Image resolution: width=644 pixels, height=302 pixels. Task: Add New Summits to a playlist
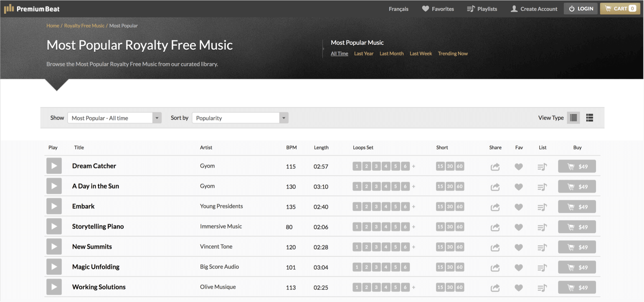coord(542,247)
